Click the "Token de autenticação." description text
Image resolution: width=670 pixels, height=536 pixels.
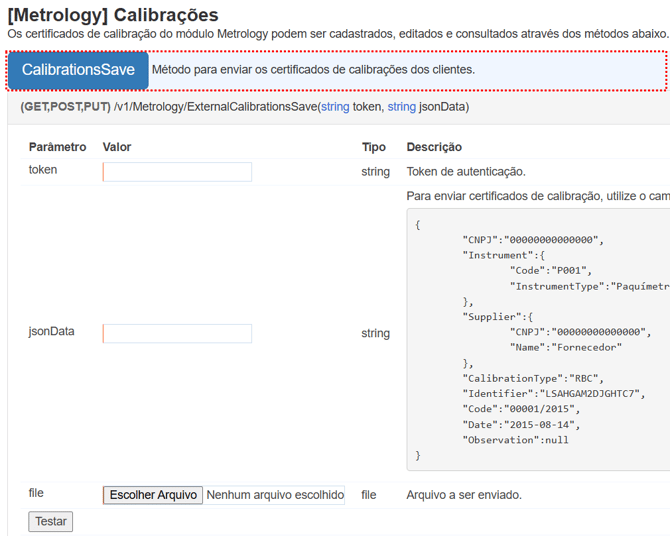pyautogui.click(x=465, y=172)
